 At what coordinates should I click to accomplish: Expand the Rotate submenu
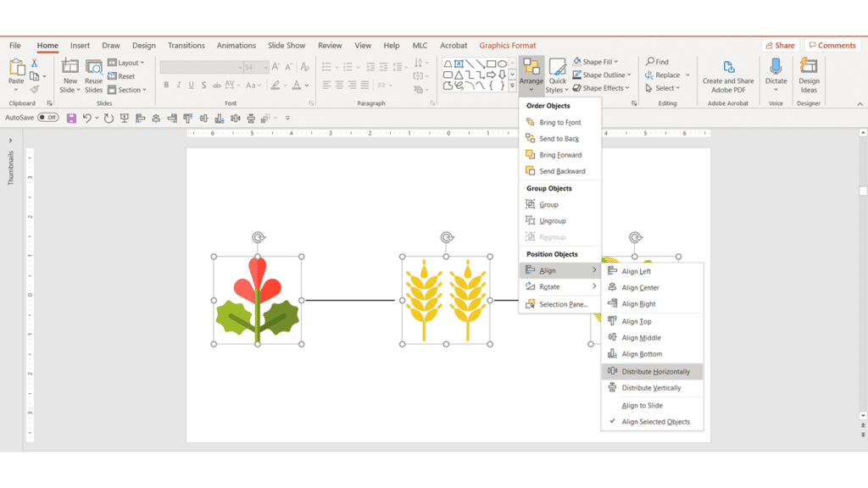click(x=559, y=287)
